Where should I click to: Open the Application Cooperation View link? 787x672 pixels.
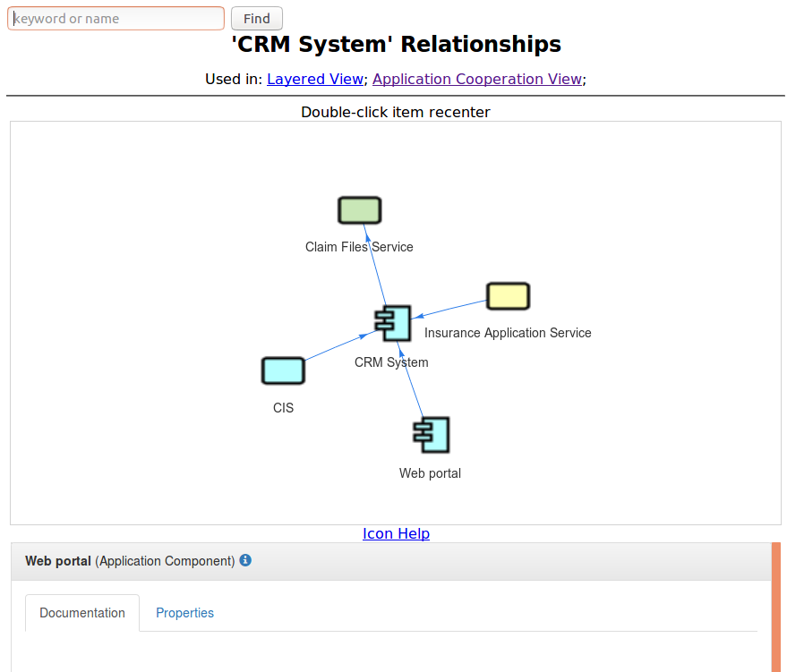477,79
